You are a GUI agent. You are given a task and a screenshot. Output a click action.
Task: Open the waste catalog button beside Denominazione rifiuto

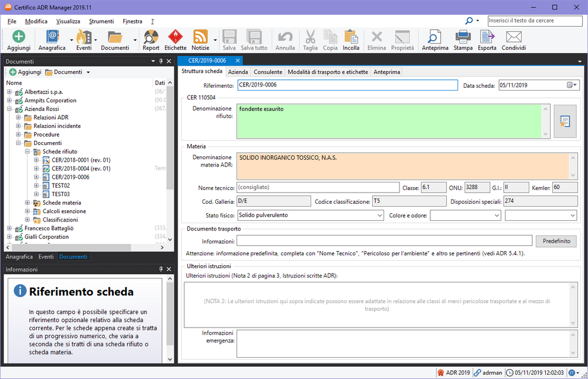[x=564, y=121]
